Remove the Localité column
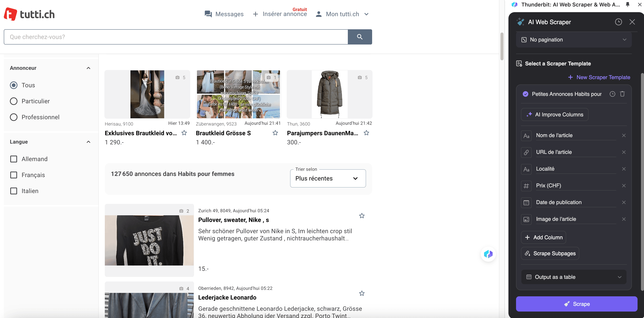This screenshot has height=318, width=644. (624, 169)
